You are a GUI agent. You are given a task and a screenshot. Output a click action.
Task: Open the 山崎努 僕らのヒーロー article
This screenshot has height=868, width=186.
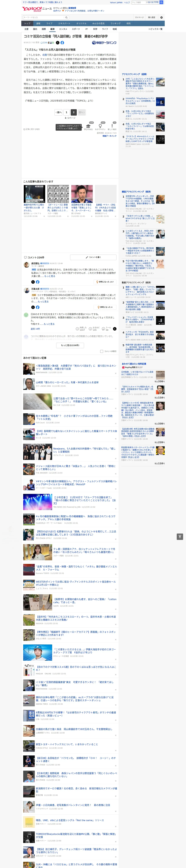click(x=67, y=382)
